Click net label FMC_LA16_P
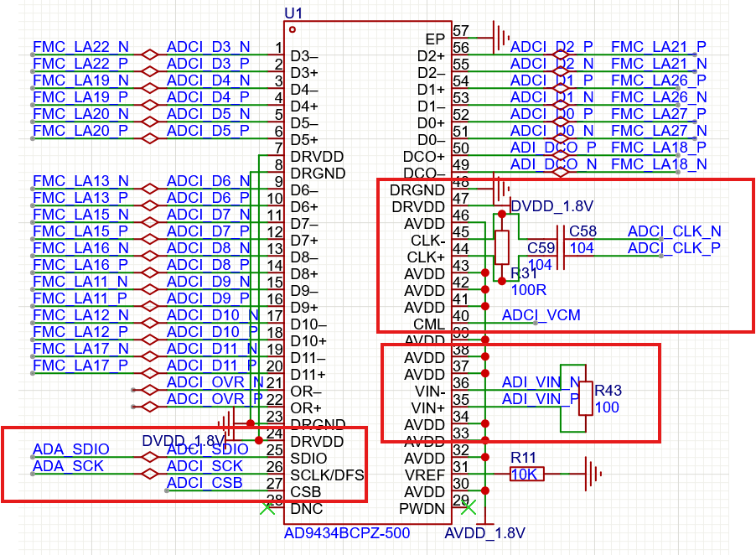The image size is (756, 555). click(x=80, y=265)
